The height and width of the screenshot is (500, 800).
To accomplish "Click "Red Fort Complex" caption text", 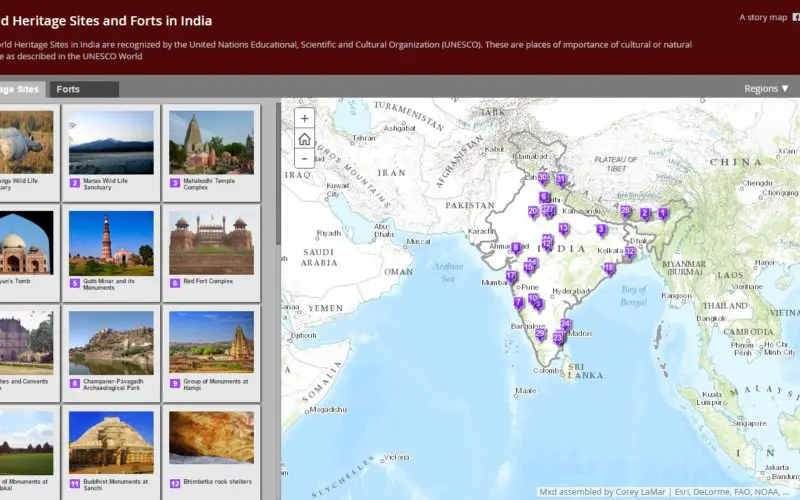I will tap(208, 281).
